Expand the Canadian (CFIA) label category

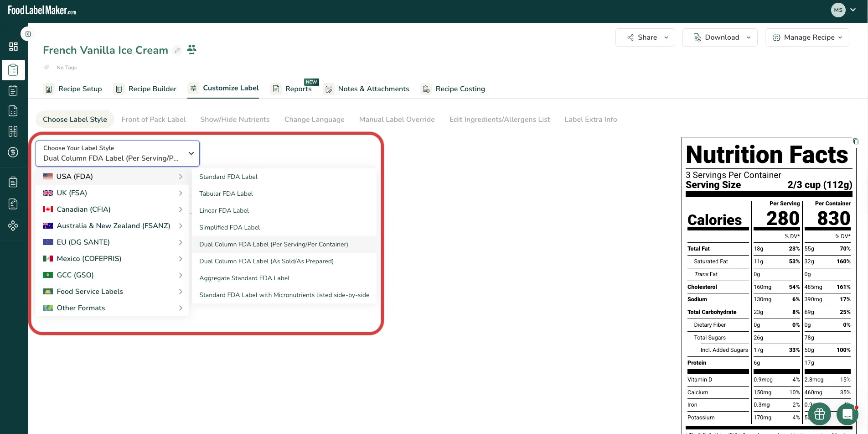coord(112,209)
